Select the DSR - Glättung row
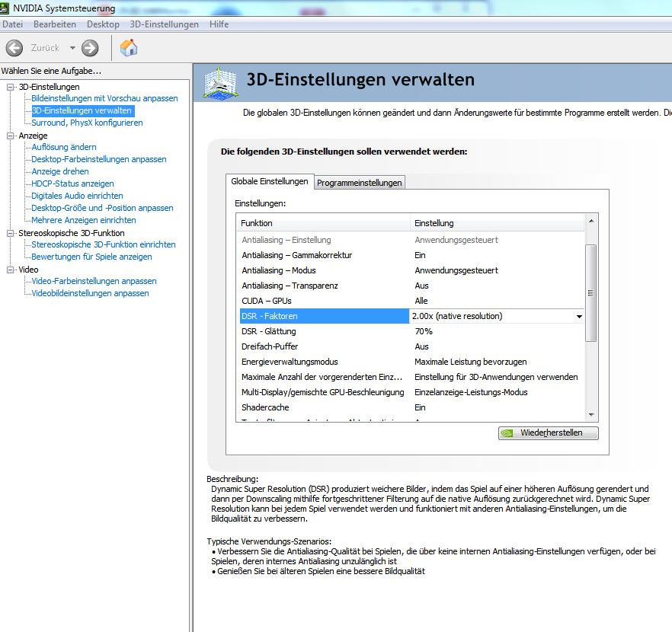 pyautogui.click(x=411, y=331)
